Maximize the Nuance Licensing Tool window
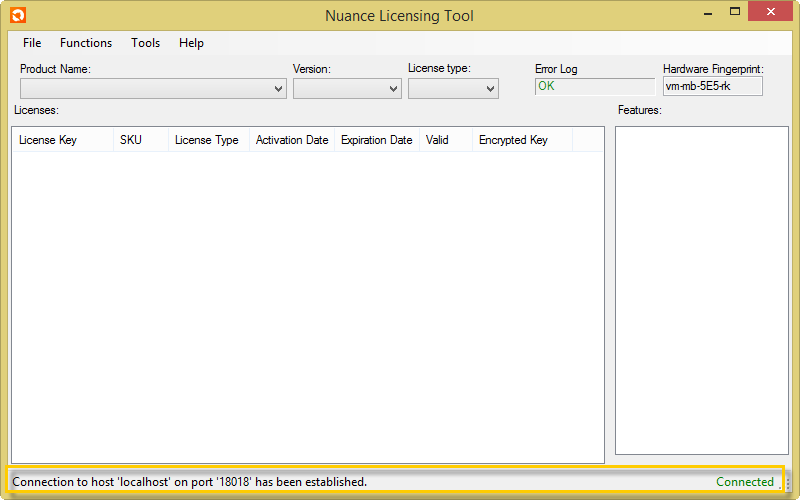This screenshot has height=500, width=800. pos(735,12)
